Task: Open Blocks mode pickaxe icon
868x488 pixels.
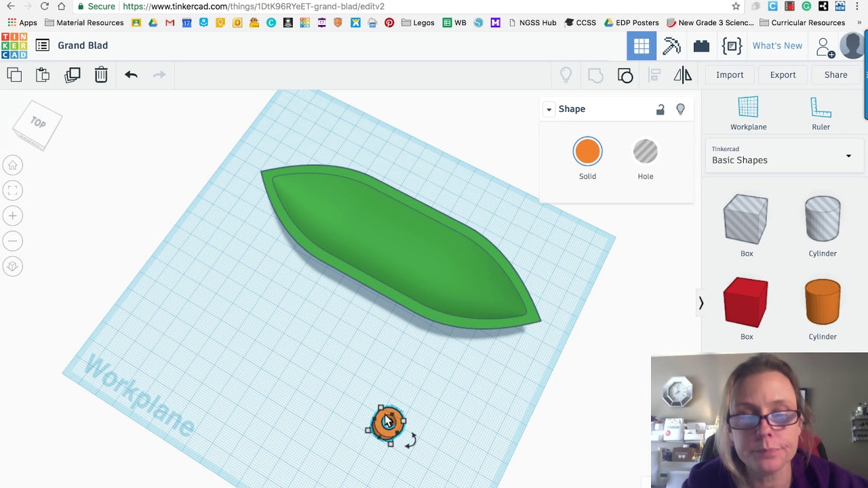Action: coord(671,45)
